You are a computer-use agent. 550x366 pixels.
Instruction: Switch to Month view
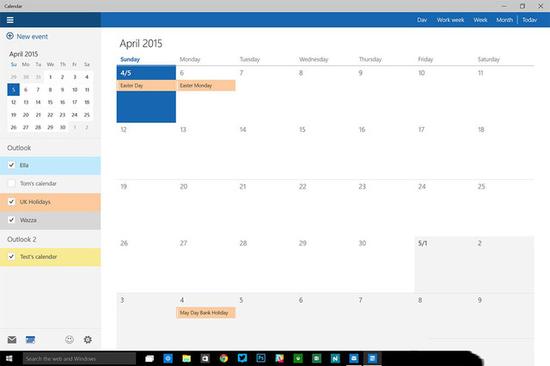click(x=504, y=20)
